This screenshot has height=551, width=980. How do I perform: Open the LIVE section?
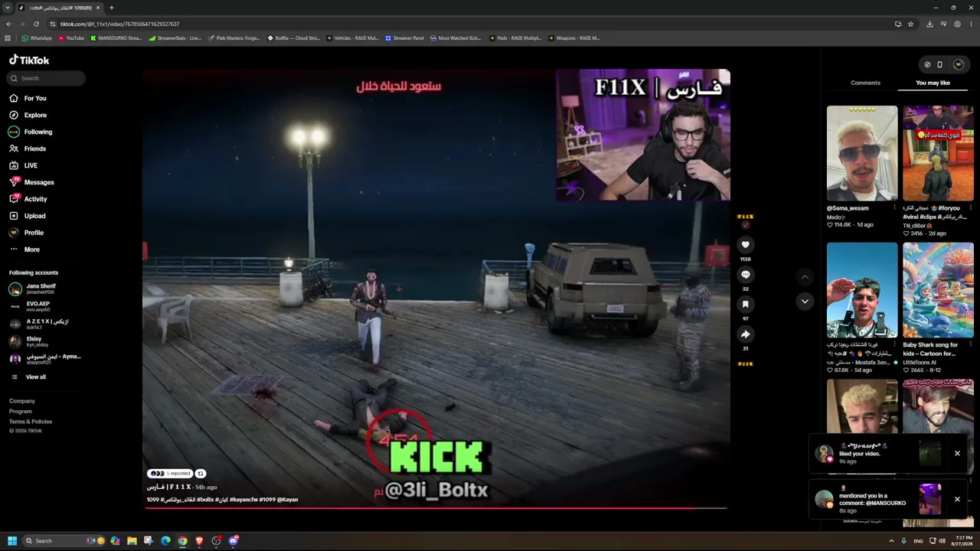pyautogui.click(x=23, y=165)
